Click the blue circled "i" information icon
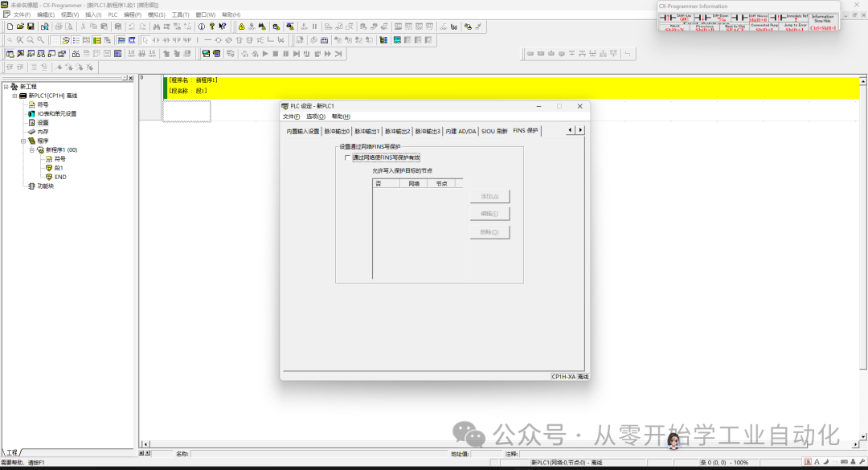Image resolution: width=868 pixels, height=470 pixels. point(202,26)
